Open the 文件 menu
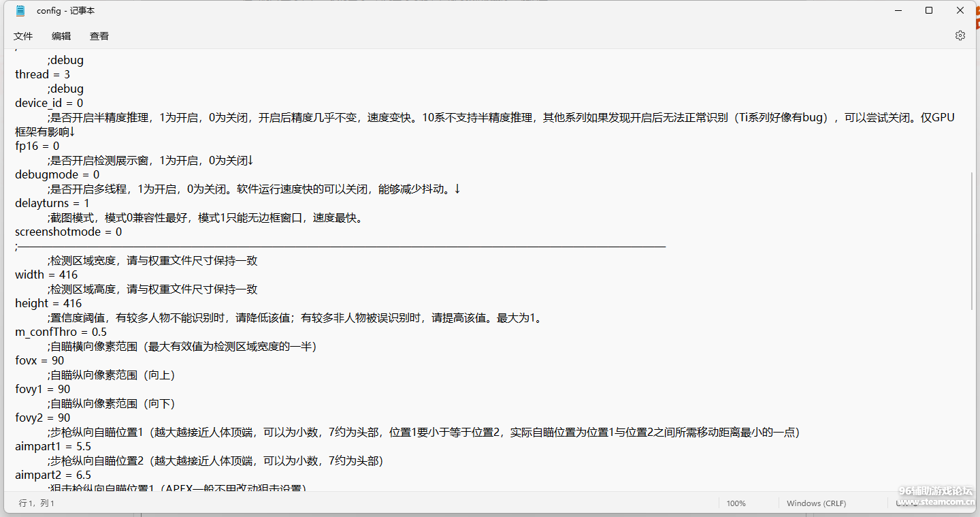Image resolution: width=980 pixels, height=517 pixels. pyautogui.click(x=23, y=36)
